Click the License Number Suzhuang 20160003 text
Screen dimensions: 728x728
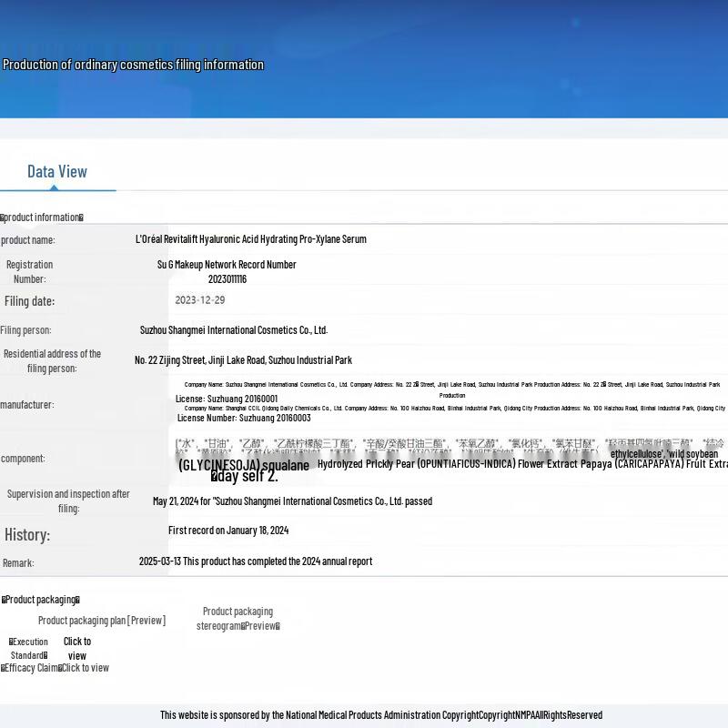coord(244,418)
